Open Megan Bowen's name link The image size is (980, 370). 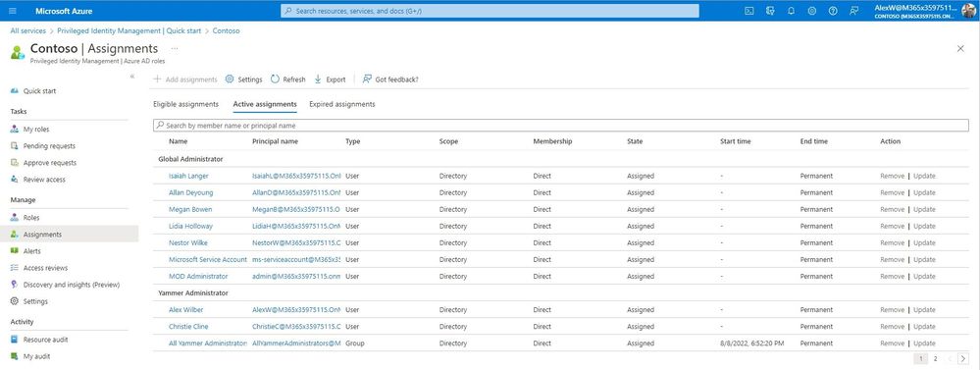190,209
